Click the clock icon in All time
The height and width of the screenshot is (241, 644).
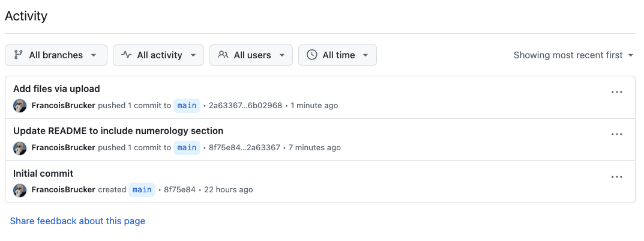(x=311, y=55)
